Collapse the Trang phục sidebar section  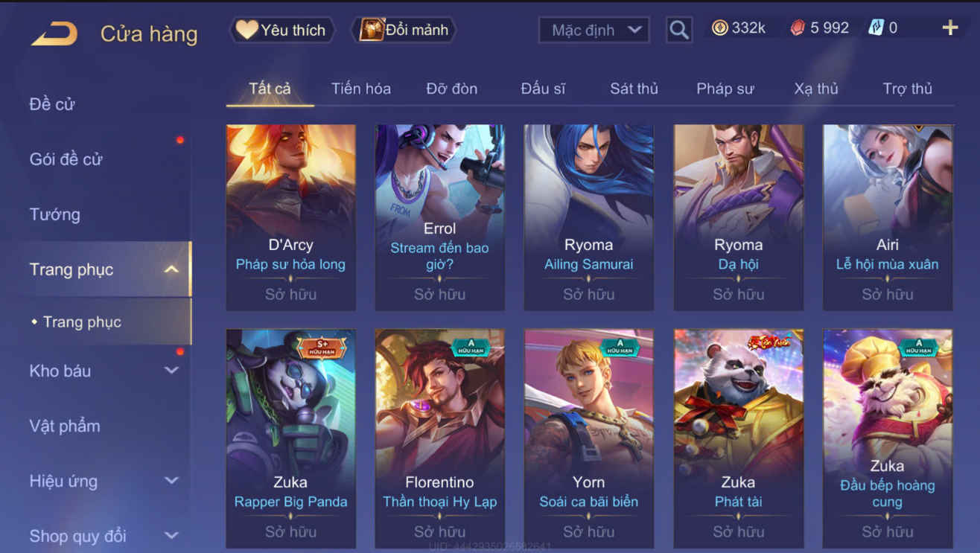coord(171,269)
